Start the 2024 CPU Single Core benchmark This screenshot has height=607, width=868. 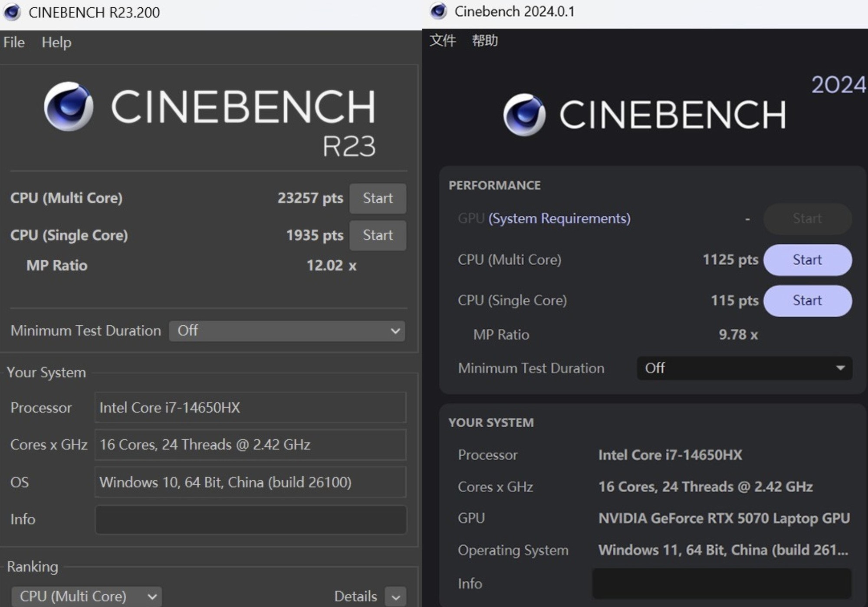[x=807, y=300]
